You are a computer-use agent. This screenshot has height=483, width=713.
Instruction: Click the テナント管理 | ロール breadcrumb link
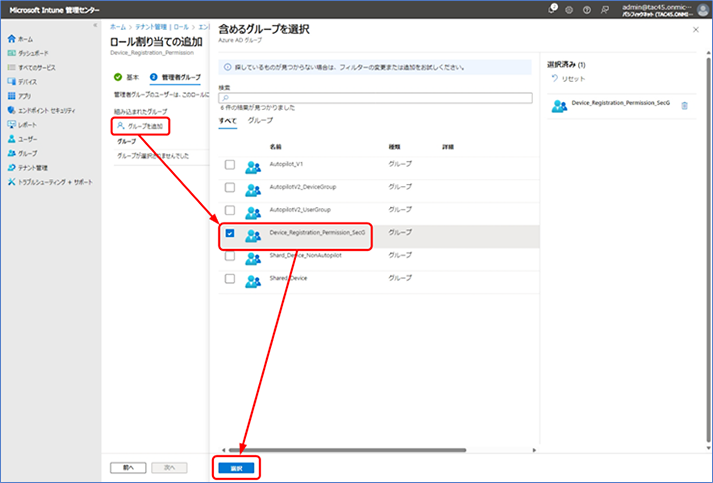pos(162,27)
